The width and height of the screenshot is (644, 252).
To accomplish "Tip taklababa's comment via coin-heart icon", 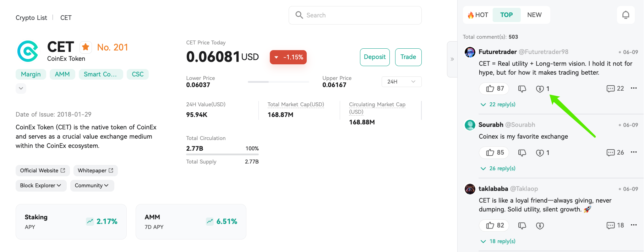I will point(540,225).
